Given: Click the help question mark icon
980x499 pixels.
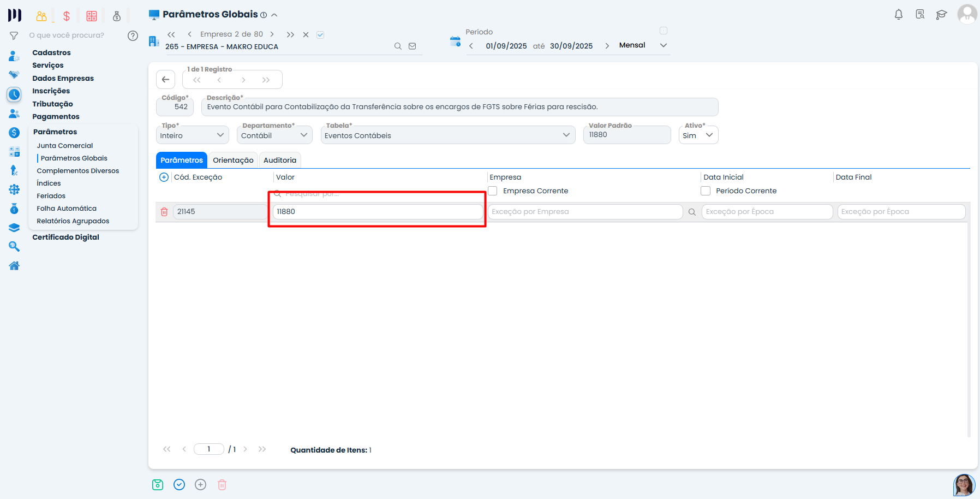Looking at the screenshot, I should click(133, 35).
